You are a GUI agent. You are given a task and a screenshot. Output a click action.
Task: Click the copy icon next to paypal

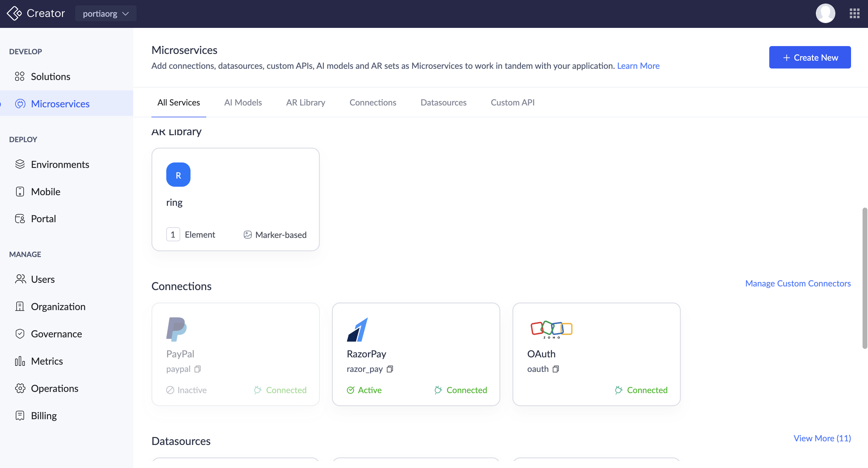(198, 369)
